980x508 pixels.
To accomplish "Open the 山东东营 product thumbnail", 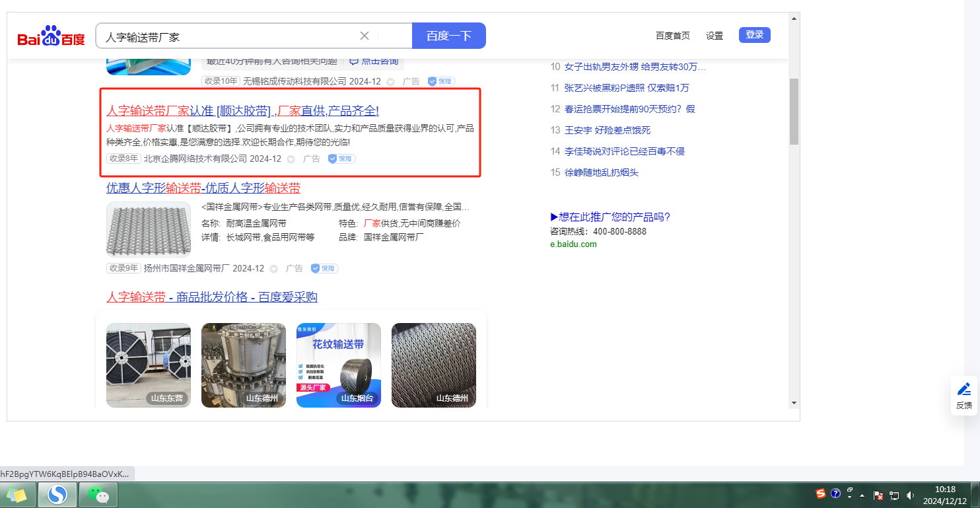I will 149,365.
